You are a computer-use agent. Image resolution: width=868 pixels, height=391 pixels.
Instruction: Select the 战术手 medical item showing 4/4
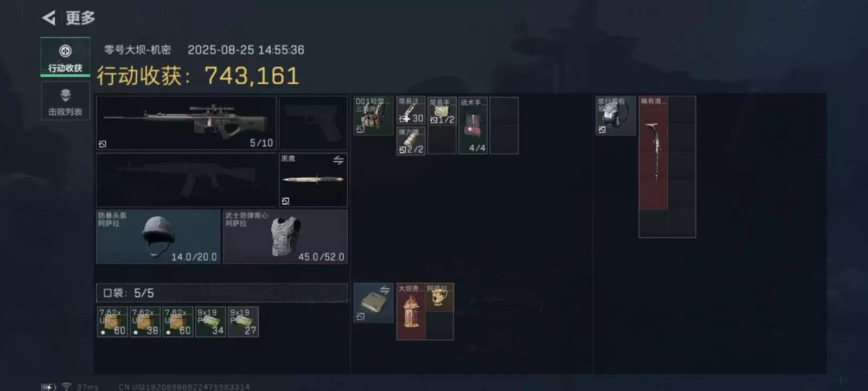coord(473,125)
